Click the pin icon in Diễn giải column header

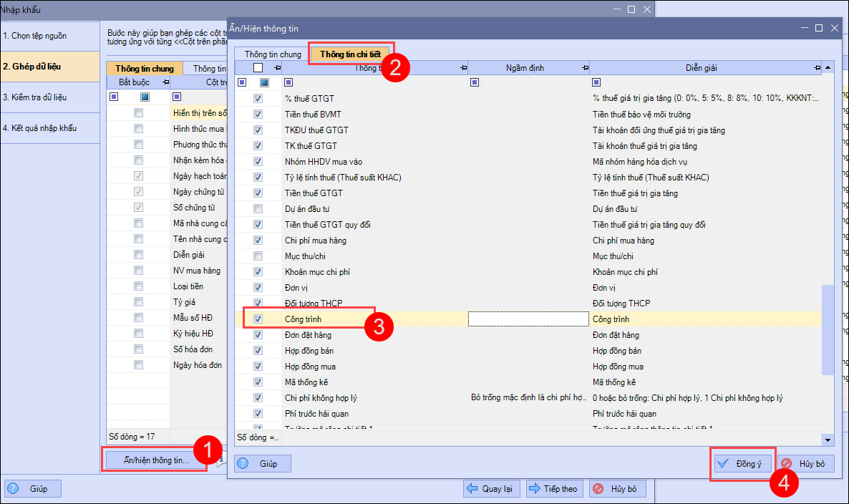817,67
